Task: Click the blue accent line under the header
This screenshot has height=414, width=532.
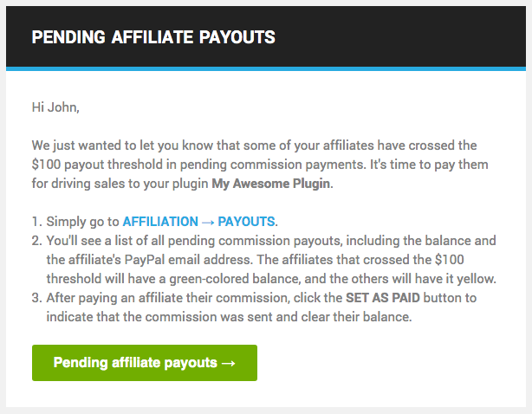Action: [x=266, y=68]
